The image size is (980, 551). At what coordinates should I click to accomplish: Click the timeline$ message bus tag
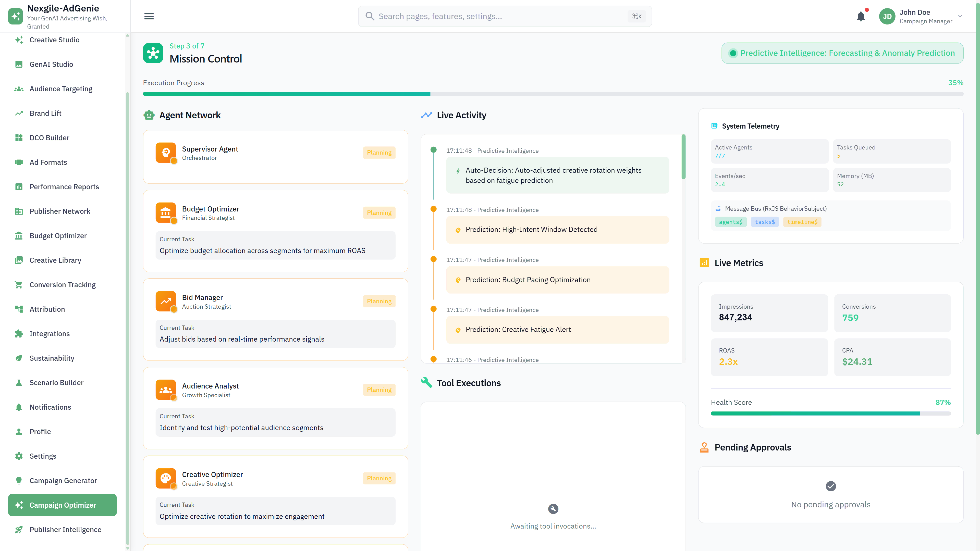(802, 222)
